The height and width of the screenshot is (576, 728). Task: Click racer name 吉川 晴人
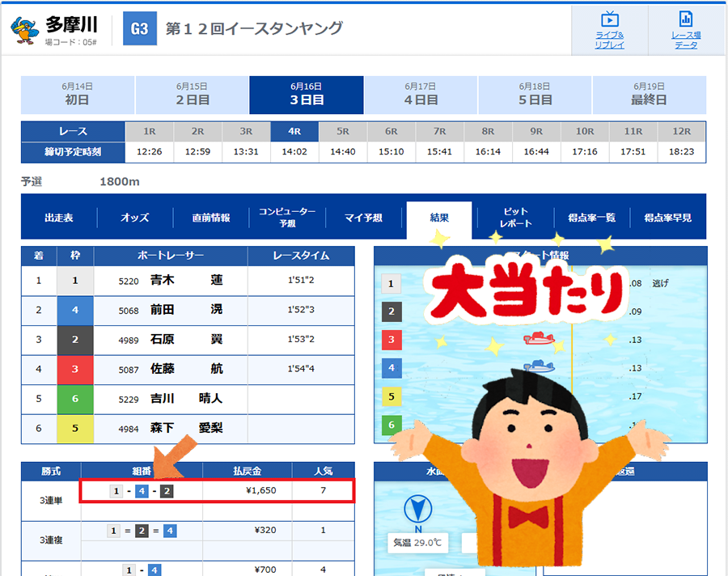tap(187, 398)
